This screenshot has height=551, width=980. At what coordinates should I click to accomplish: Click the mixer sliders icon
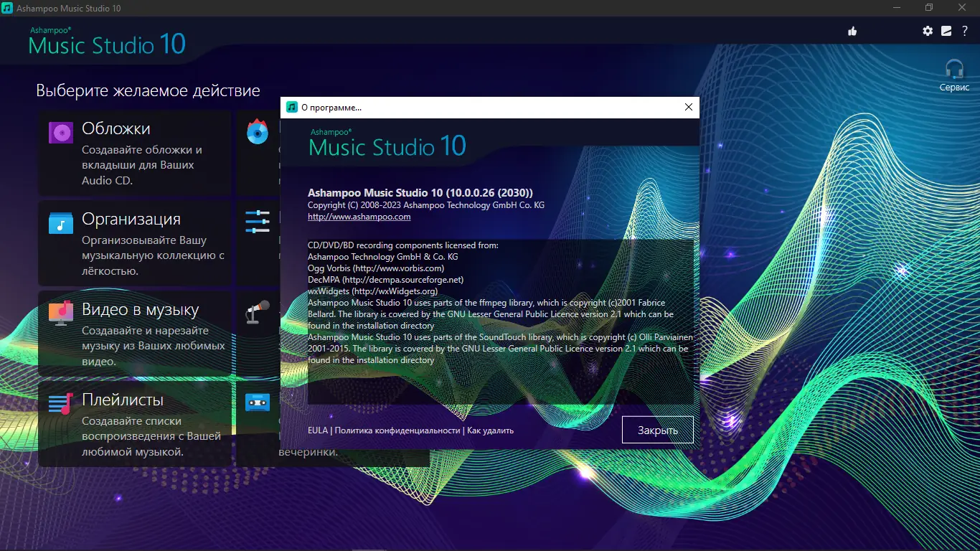coord(258,222)
